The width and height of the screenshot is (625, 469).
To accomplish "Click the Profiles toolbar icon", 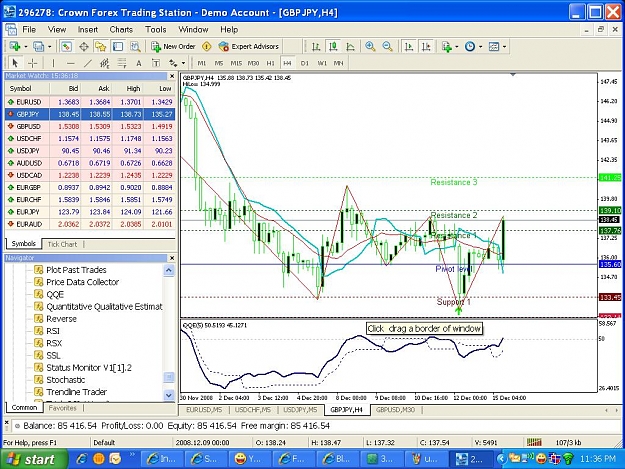I will coord(38,47).
